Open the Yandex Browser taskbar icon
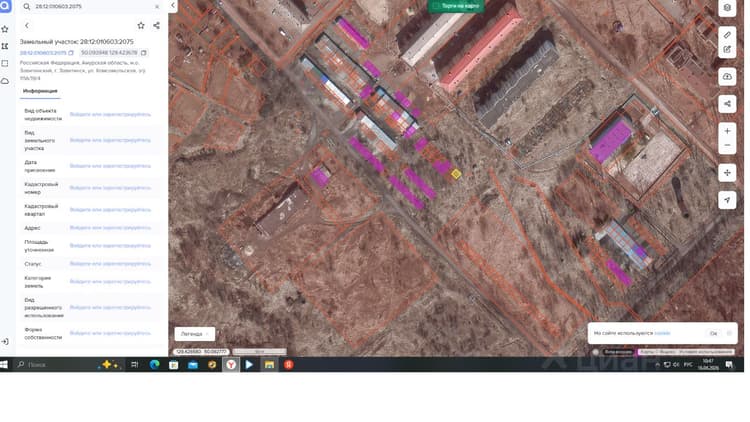 click(x=231, y=365)
